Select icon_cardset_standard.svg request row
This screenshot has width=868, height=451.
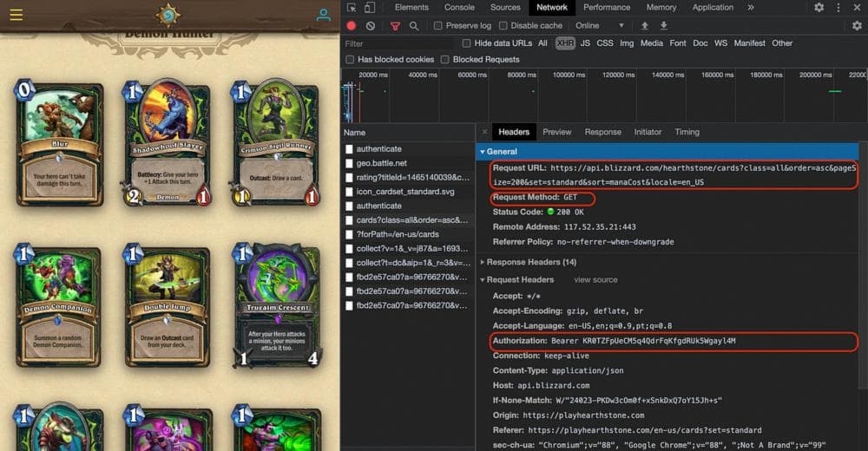pos(408,192)
